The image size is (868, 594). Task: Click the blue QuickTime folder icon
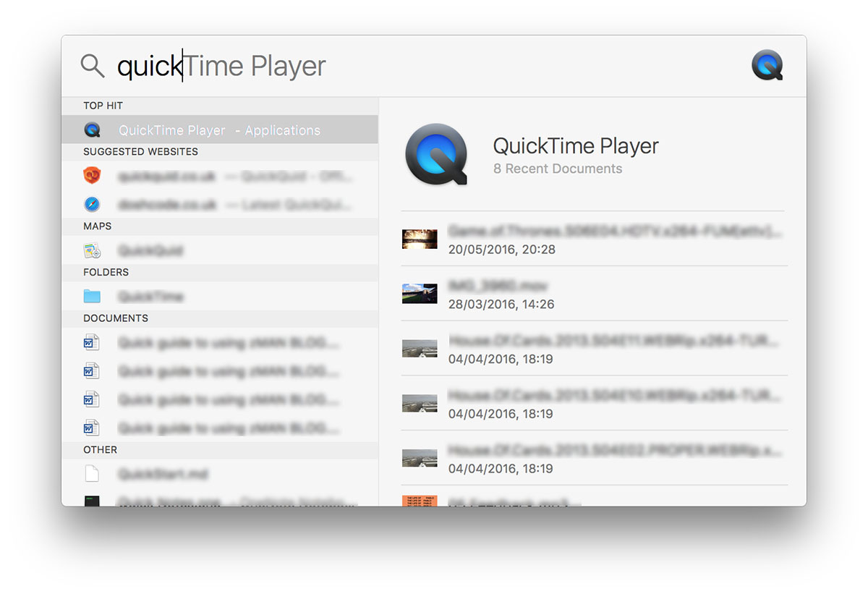92,297
